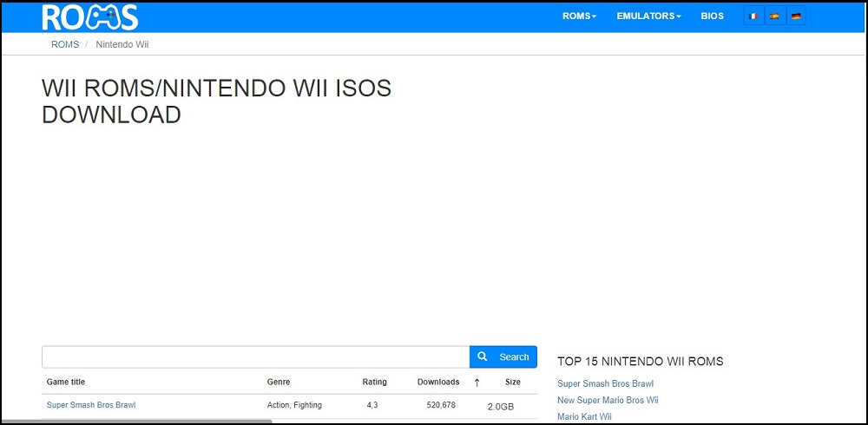The height and width of the screenshot is (425, 868).
Task: Click the ROMS site logo
Action: click(89, 16)
